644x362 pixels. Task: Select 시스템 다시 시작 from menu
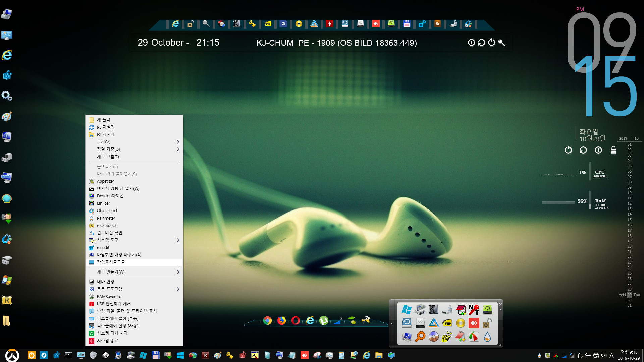pos(134,333)
